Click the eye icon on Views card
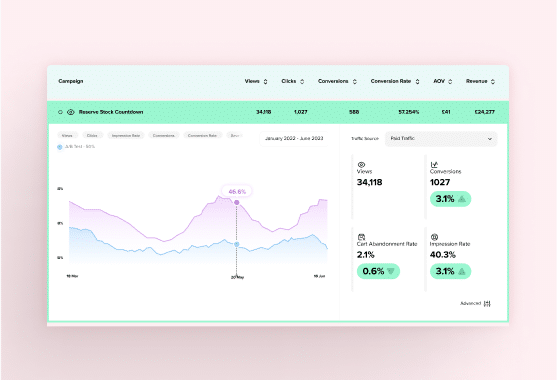Image resolution: width=557 pixels, height=380 pixels. [x=361, y=164]
